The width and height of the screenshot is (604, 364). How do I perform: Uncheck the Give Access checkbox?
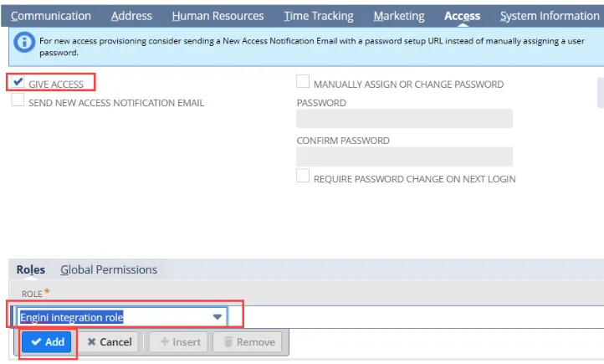(x=18, y=82)
